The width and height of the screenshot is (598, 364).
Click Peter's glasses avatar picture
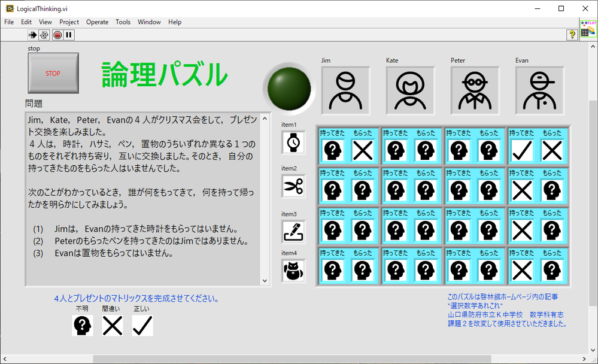[x=475, y=90]
